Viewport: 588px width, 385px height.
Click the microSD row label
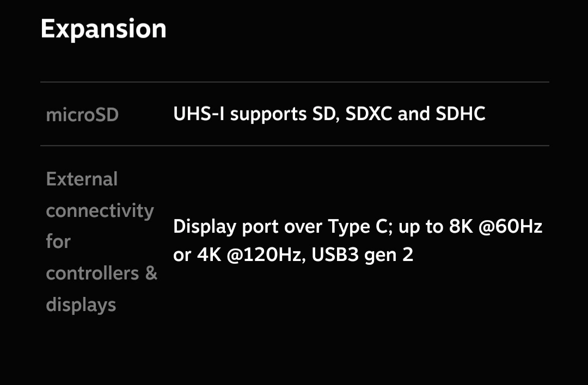(x=82, y=115)
